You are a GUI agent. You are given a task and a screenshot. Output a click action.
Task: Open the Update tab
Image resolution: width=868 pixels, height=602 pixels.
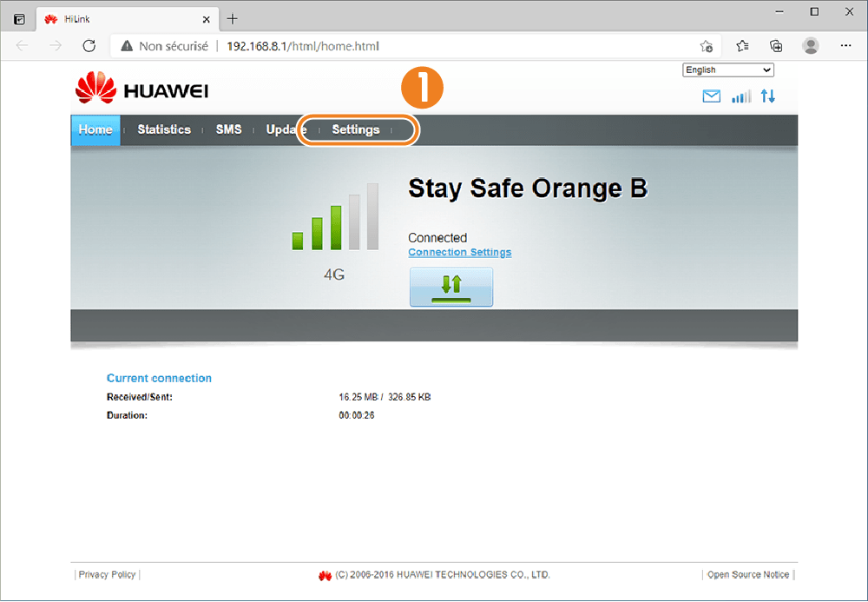pos(286,129)
